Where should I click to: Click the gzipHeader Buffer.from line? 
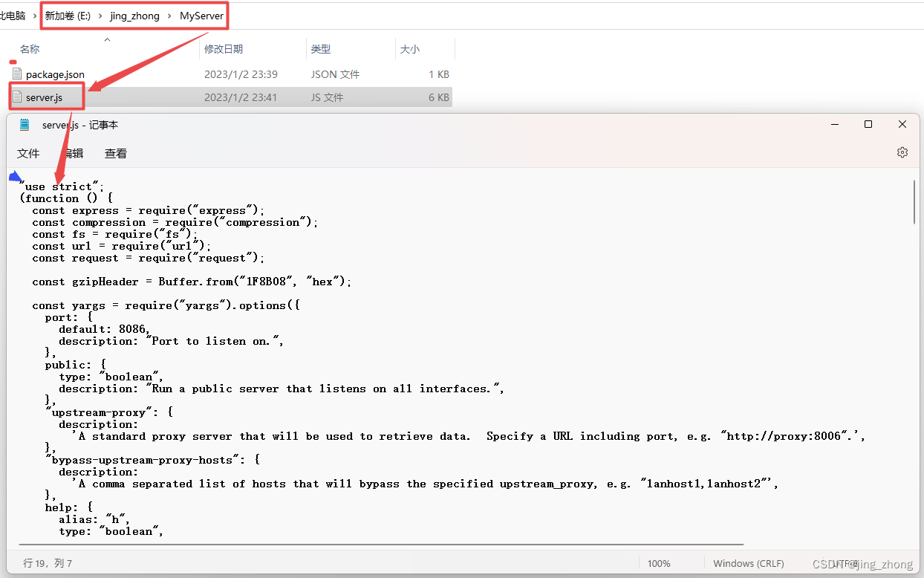pyautogui.click(x=192, y=282)
